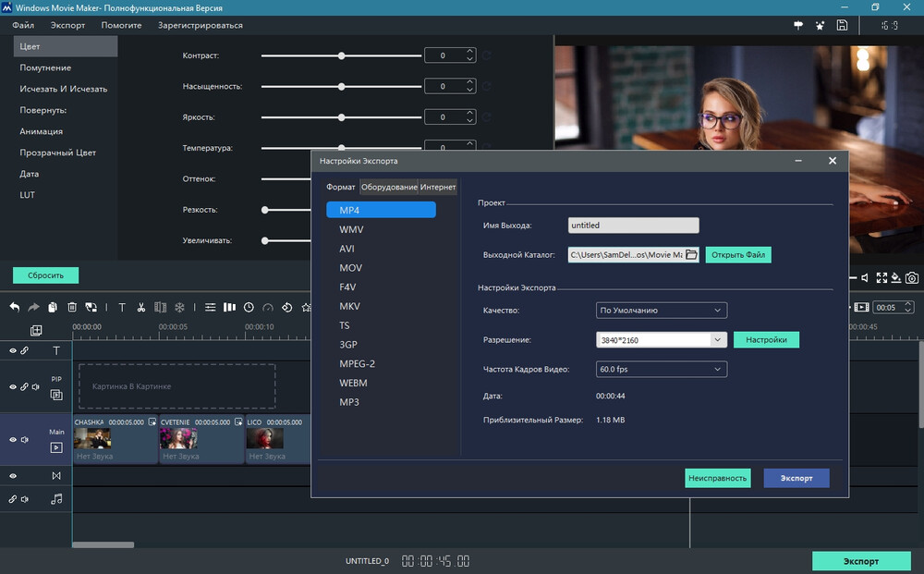The width and height of the screenshot is (924, 574).
Task: Mute the PIP track speaker icon
Action: [36, 387]
